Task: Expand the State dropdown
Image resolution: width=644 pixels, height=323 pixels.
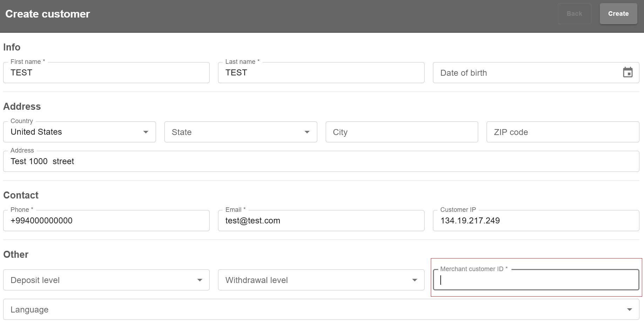Action: (x=240, y=132)
